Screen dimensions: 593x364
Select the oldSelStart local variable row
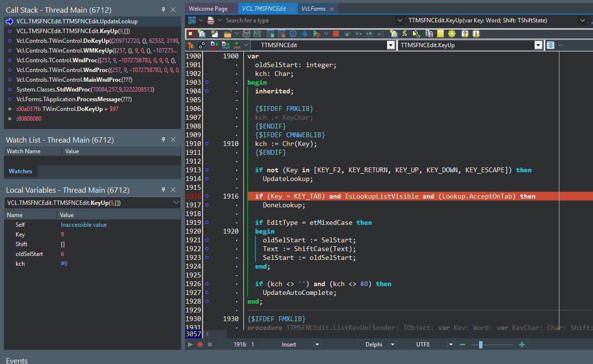tap(93, 254)
